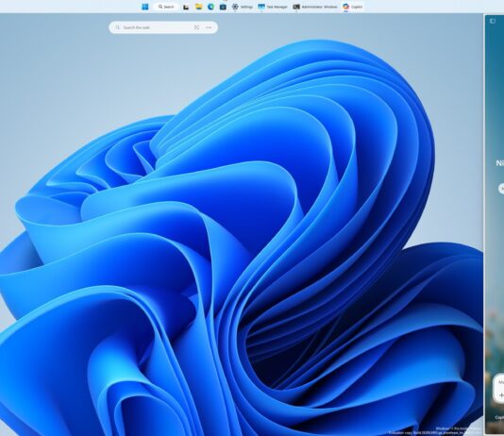
Task: Open the File Explorer taskbar icon
Action: click(x=198, y=7)
